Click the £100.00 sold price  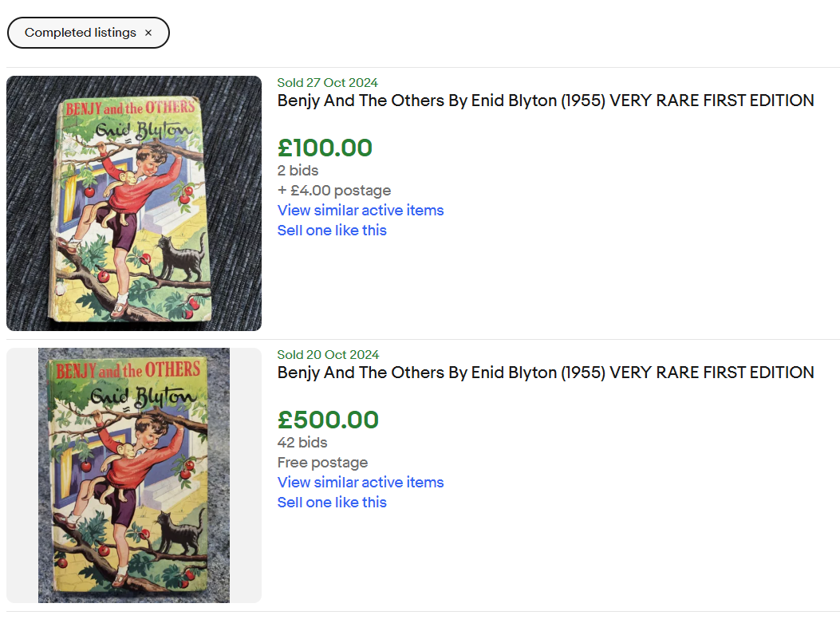point(325,148)
